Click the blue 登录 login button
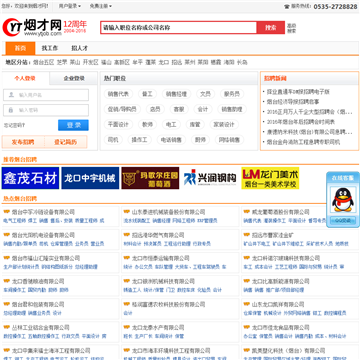Viewport: 360px width, 360px height. pos(73,125)
